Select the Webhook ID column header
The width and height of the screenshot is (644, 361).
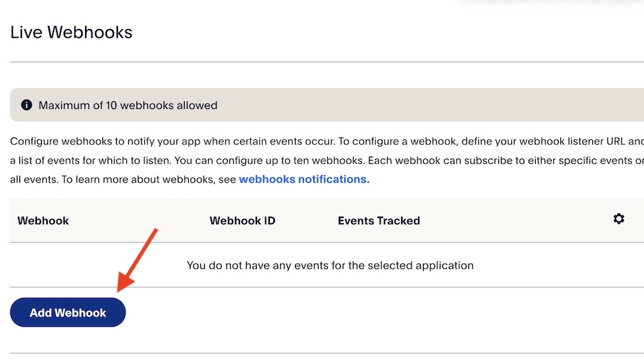pyautogui.click(x=242, y=220)
